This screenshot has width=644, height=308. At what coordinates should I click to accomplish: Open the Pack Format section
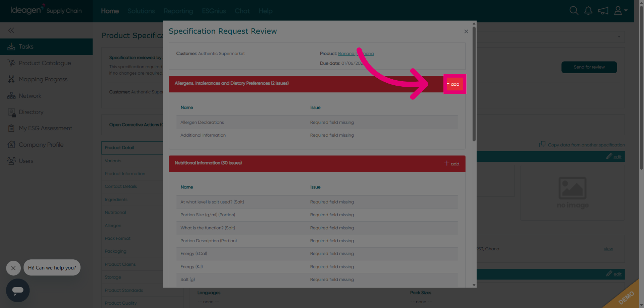coord(117,238)
